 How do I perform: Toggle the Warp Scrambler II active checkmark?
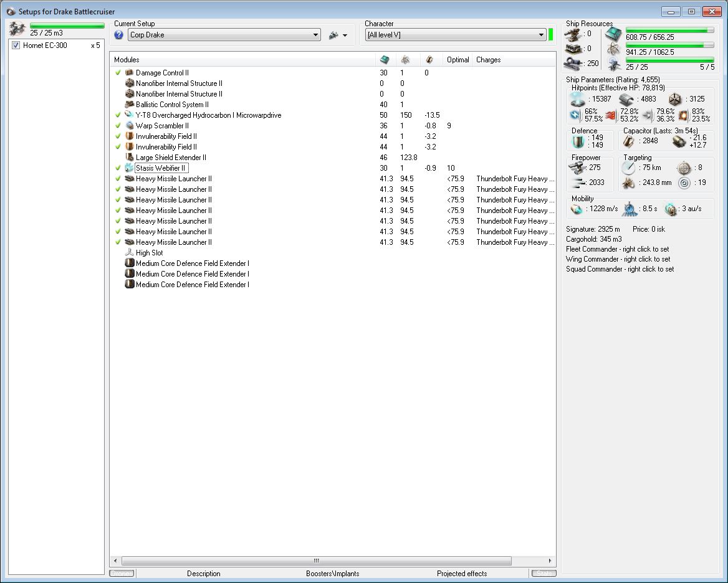[x=118, y=126]
